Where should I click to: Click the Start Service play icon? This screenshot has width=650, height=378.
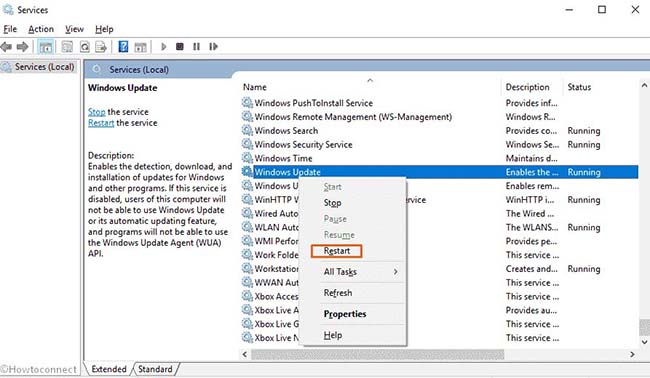163,46
